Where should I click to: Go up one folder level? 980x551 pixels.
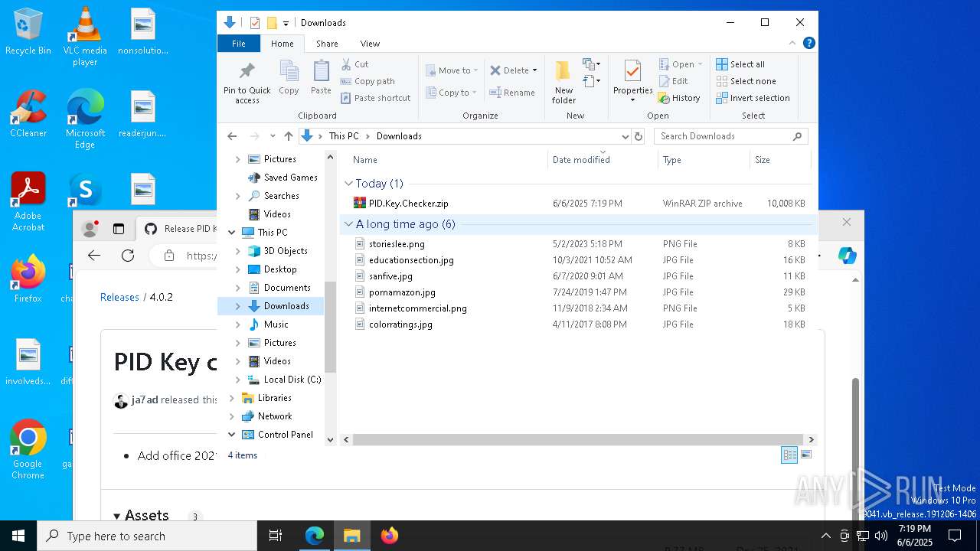tap(288, 136)
